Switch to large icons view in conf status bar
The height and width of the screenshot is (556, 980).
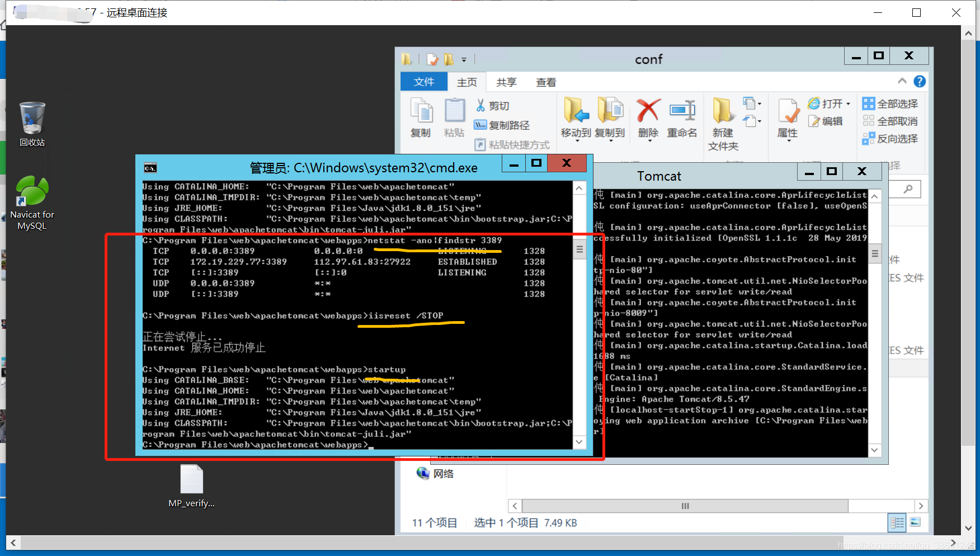coord(915,522)
